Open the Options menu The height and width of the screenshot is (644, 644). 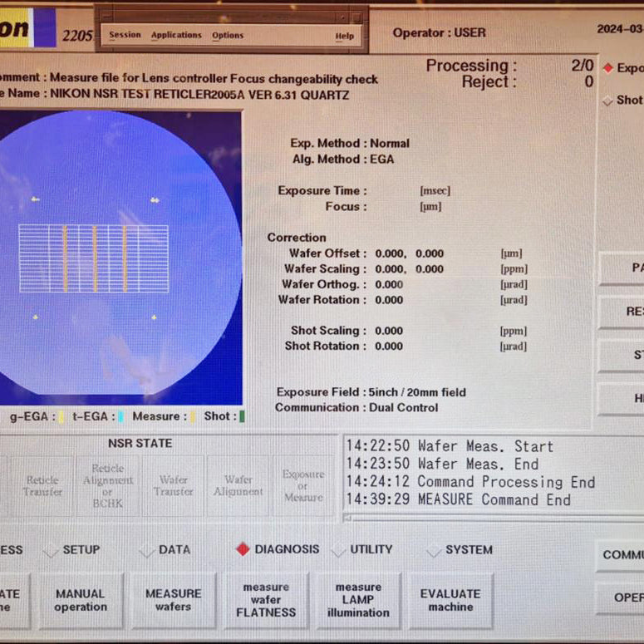pyautogui.click(x=228, y=36)
